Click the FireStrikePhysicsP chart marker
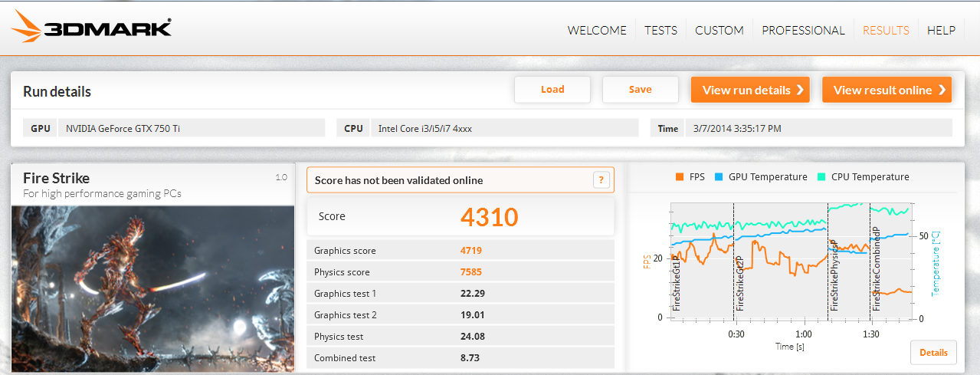This screenshot has width=980, height=375. (x=834, y=276)
